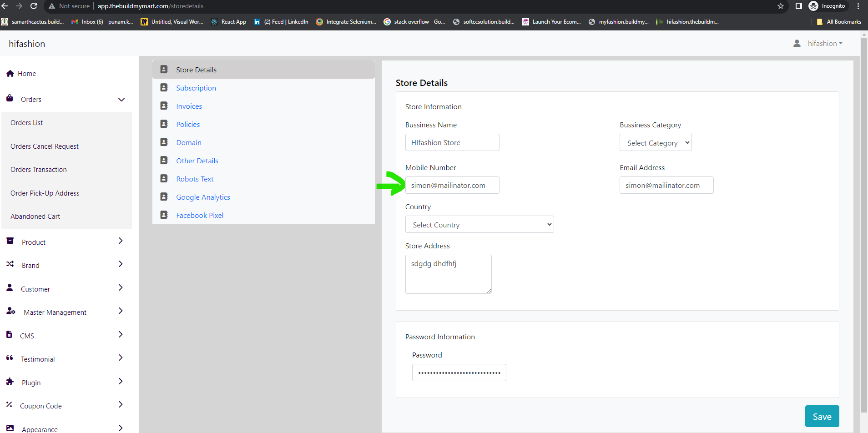868x433 pixels.
Task: Click the icon beside Domain
Action: point(164,142)
